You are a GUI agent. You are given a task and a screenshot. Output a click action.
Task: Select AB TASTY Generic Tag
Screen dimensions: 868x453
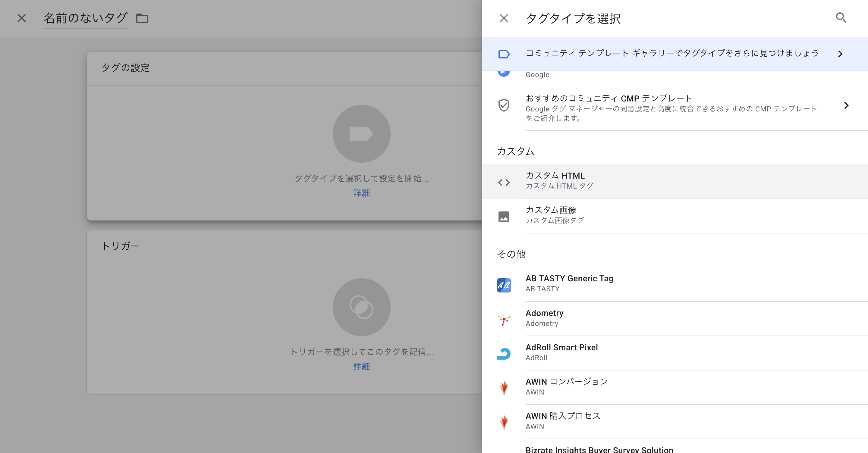point(675,284)
